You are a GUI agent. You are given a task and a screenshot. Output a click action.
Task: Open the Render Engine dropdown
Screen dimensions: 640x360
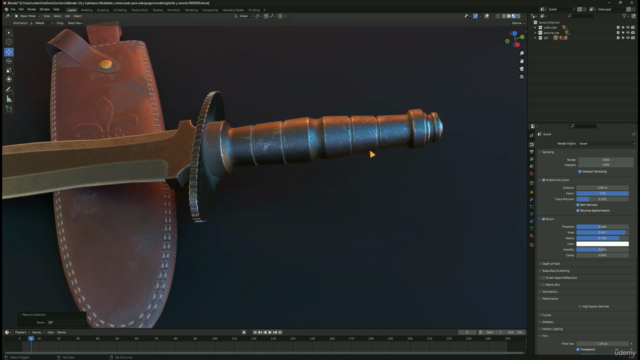pos(607,144)
